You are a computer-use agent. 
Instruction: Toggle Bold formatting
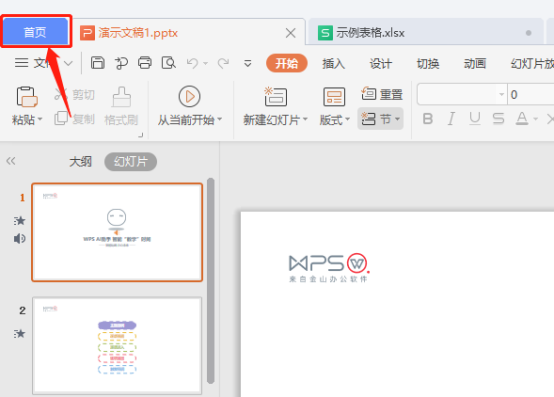(428, 119)
